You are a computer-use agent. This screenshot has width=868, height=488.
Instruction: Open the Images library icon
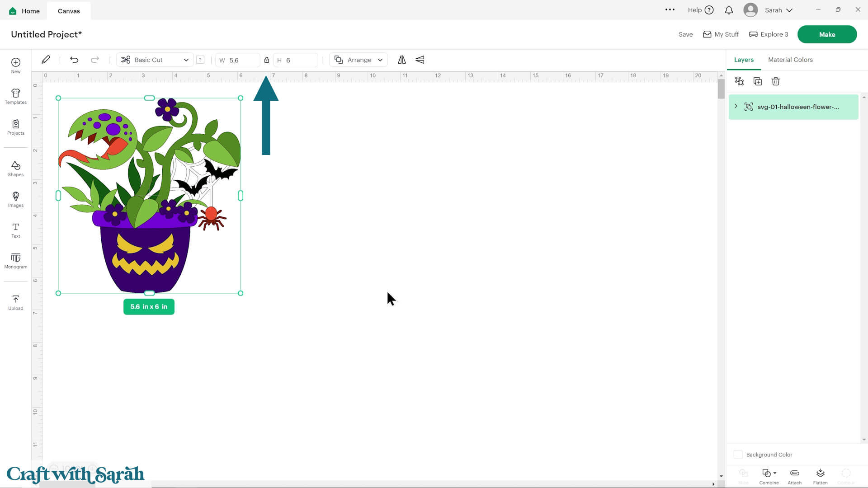(x=15, y=199)
